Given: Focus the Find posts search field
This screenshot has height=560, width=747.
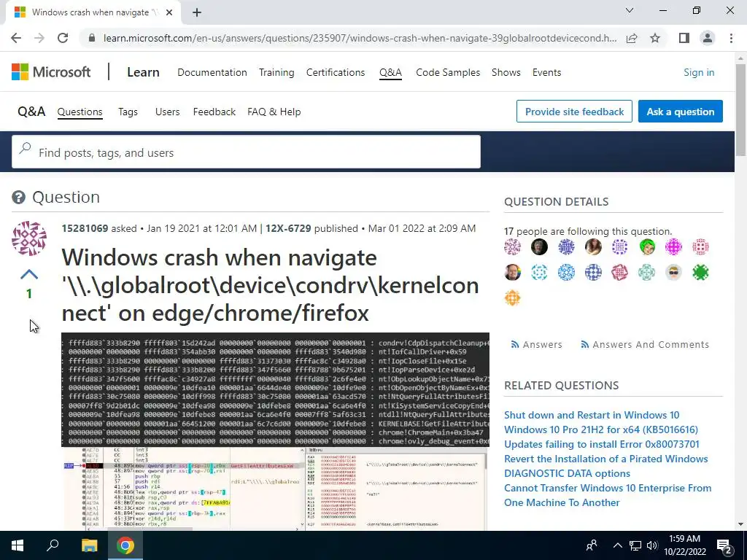Looking at the screenshot, I should pyautogui.click(x=246, y=152).
